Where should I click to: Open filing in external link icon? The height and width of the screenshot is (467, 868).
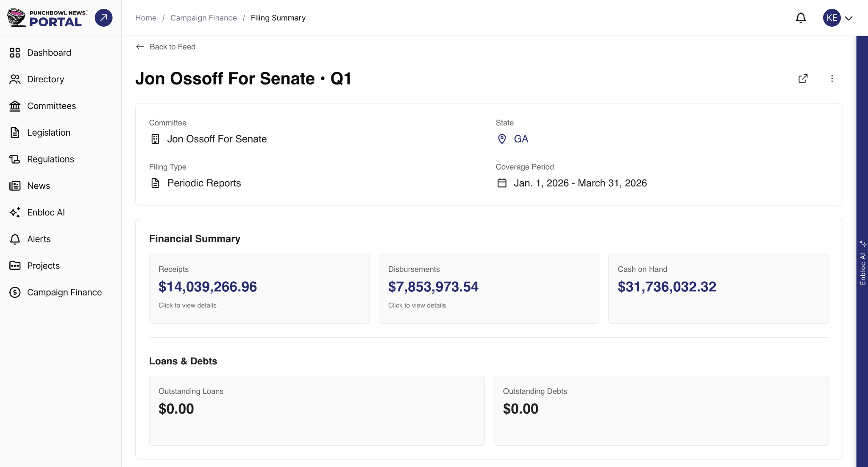pos(803,78)
